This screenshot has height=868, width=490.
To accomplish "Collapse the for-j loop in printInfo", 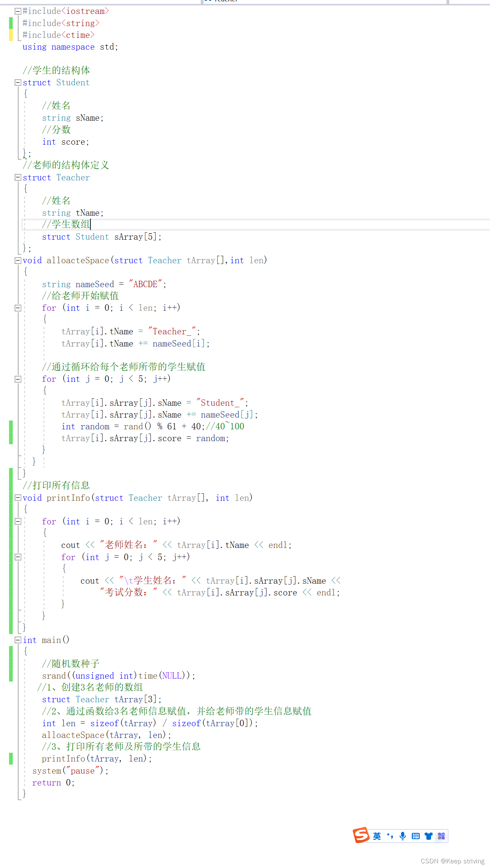I will pos(17,557).
